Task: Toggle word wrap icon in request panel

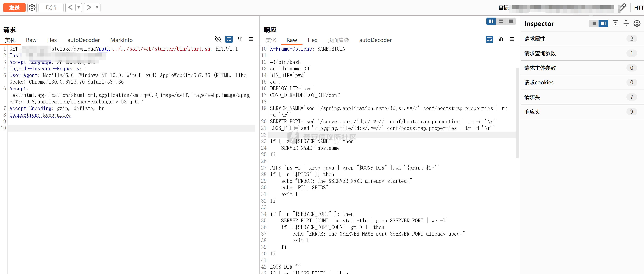Action: [x=229, y=39]
